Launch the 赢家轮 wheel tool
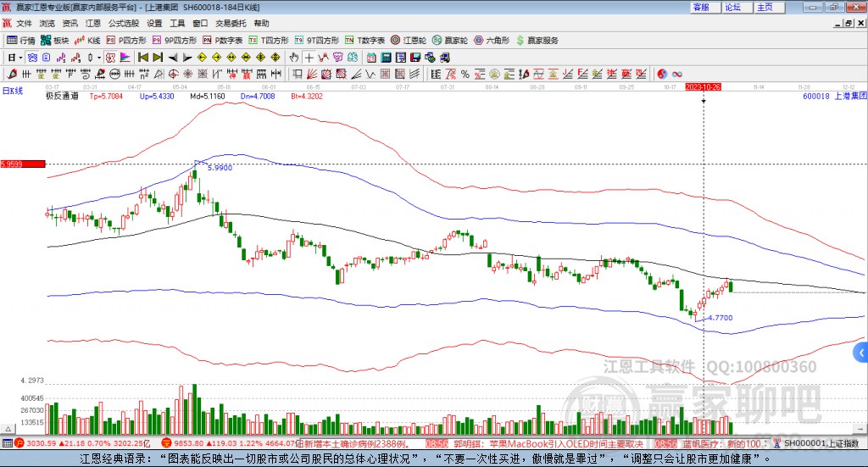The width and height of the screenshot is (868, 467). 450,41
